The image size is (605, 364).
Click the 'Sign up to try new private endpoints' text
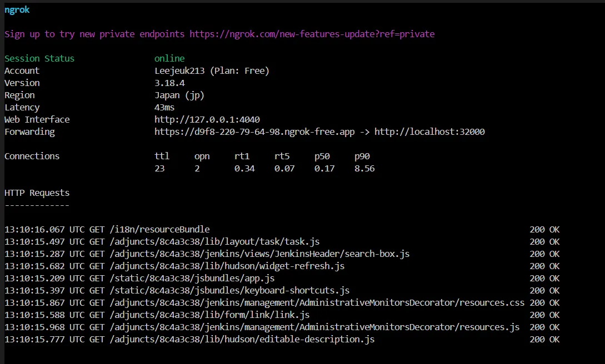(x=94, y=34)
